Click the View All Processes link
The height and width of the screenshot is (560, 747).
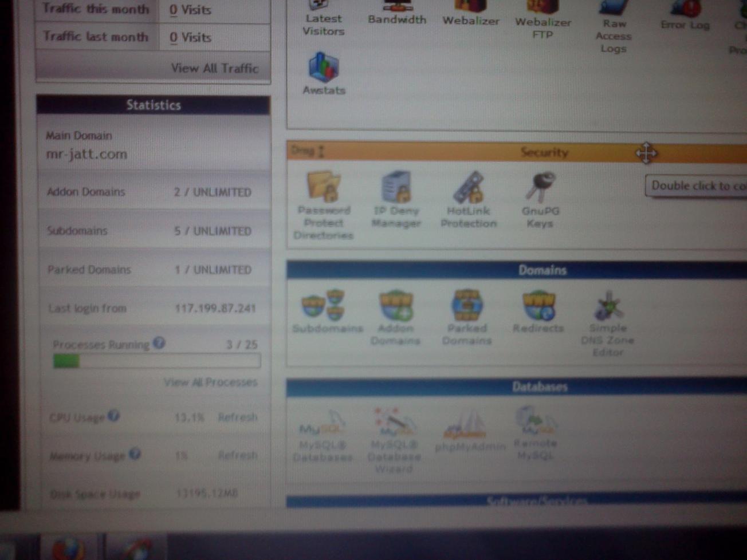pyautogui.click(x=210, y=382)
